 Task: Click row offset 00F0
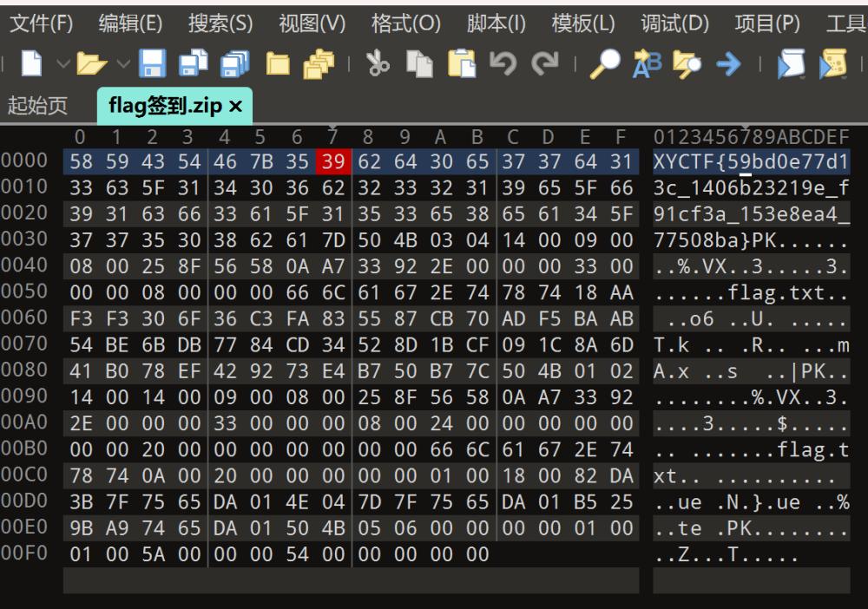point(24,553)
